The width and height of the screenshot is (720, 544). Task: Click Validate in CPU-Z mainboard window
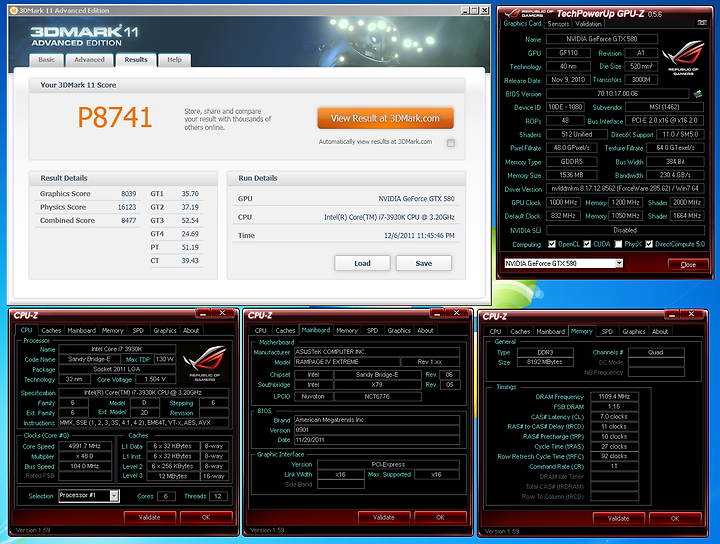(384, 517)
